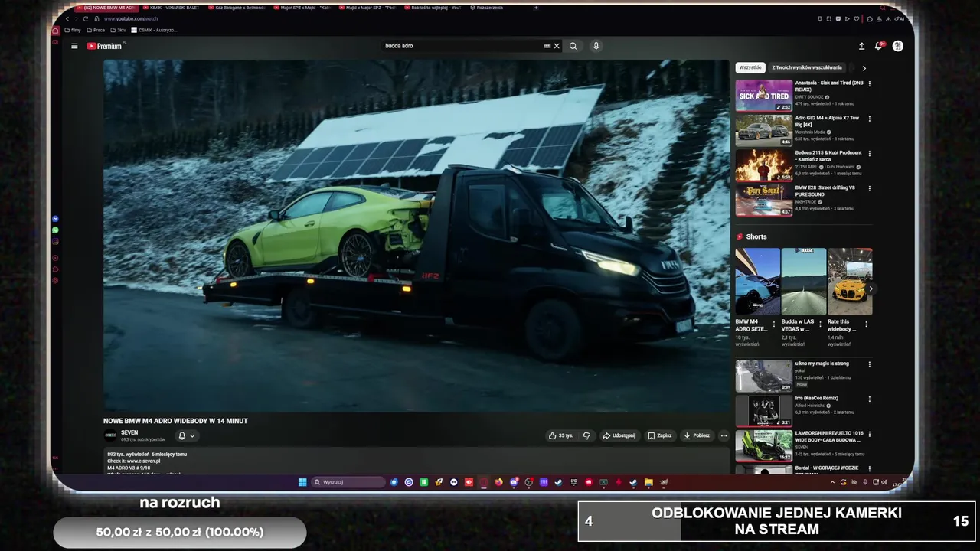Image resolution: width=980 pixels, height=551 pixels.
Task: Start voice search with the microphone icon
Action: pyautogui.click(x=596, y=46)
